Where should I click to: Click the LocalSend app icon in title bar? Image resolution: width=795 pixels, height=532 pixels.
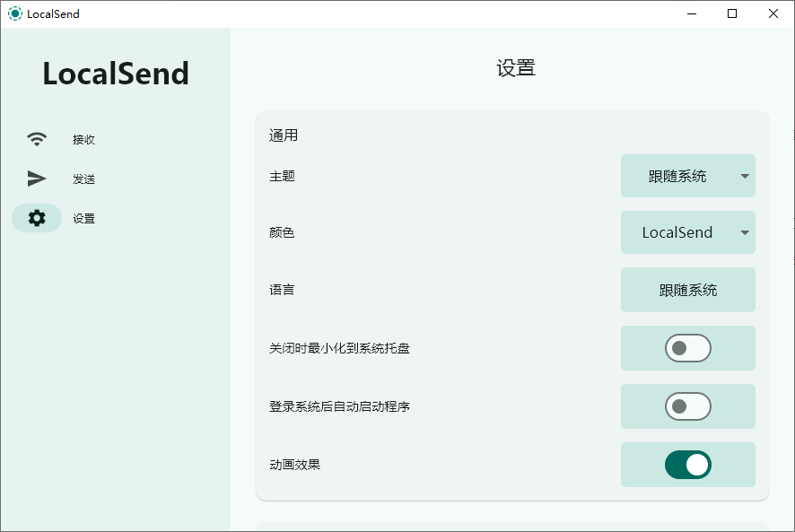(x=13, y=13)
